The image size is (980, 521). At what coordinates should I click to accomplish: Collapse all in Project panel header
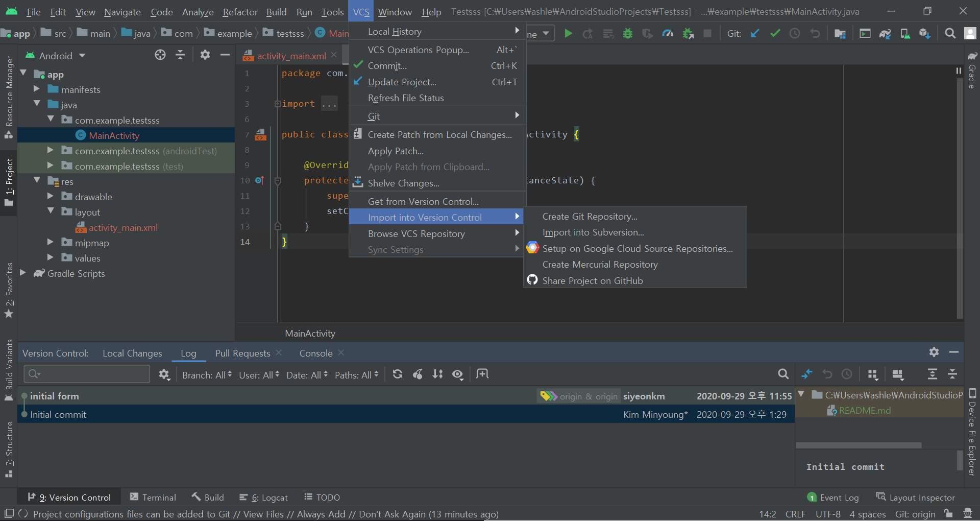tap(180, 55)
